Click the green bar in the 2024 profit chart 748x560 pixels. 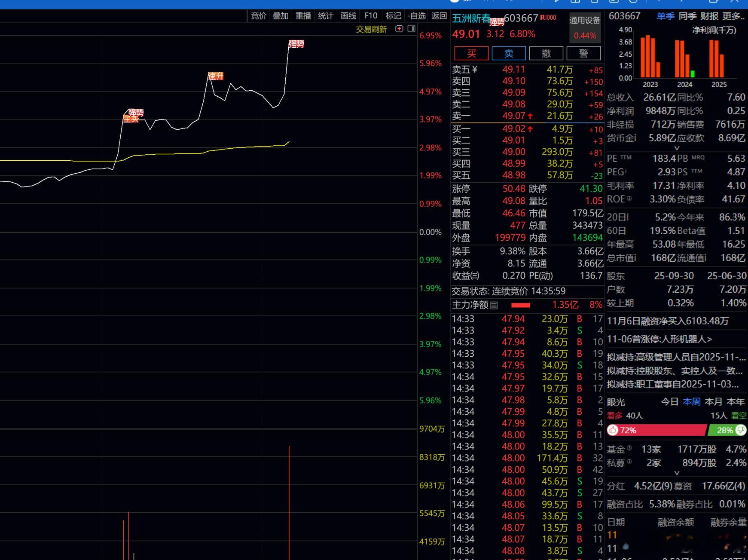(x=693, y=74)
